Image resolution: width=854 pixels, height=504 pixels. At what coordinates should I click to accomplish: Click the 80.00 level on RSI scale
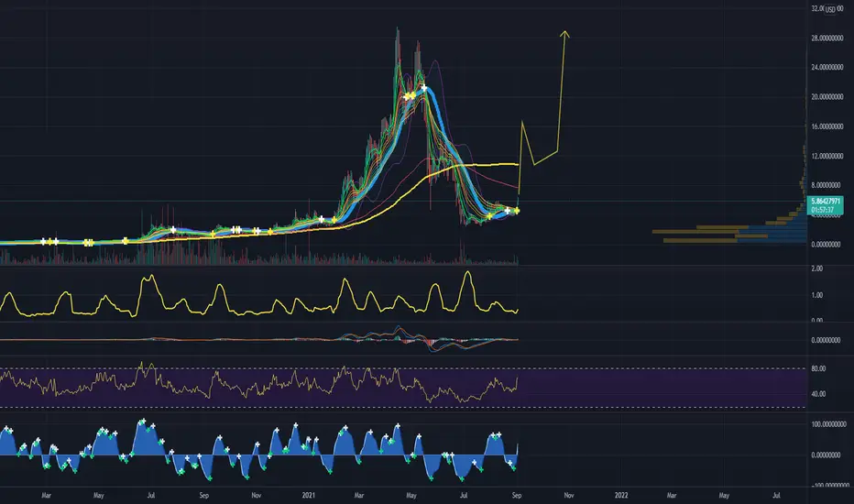click(818, 368)
